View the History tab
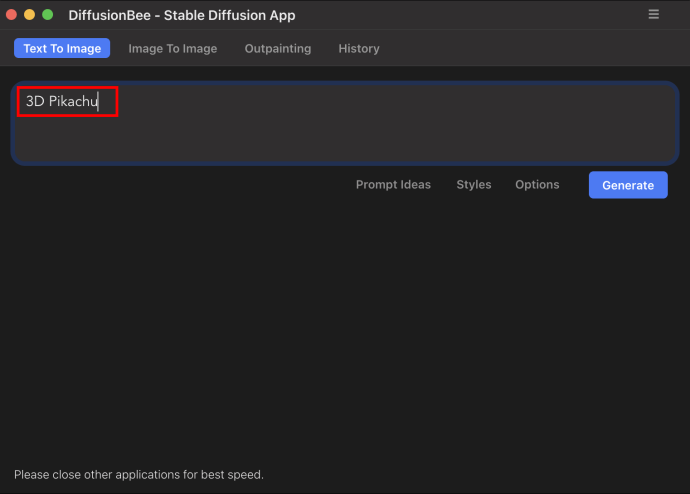 tap(359, 48)
